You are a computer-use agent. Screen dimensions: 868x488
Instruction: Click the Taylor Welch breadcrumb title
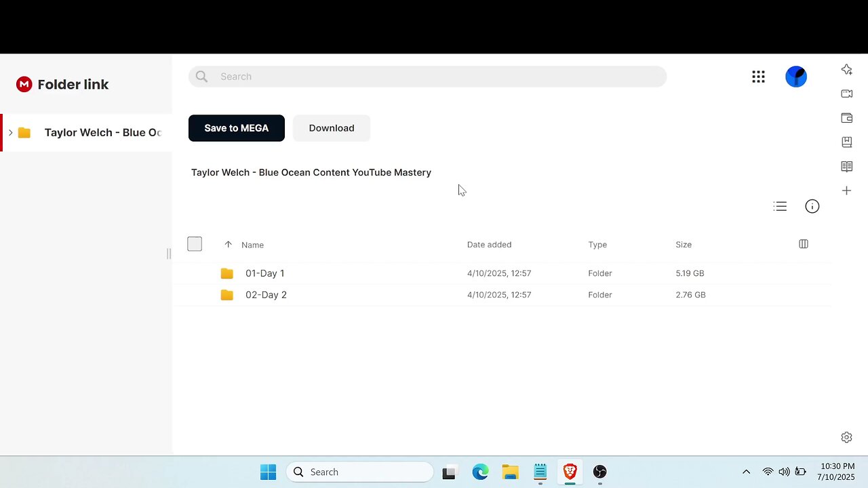311,172
